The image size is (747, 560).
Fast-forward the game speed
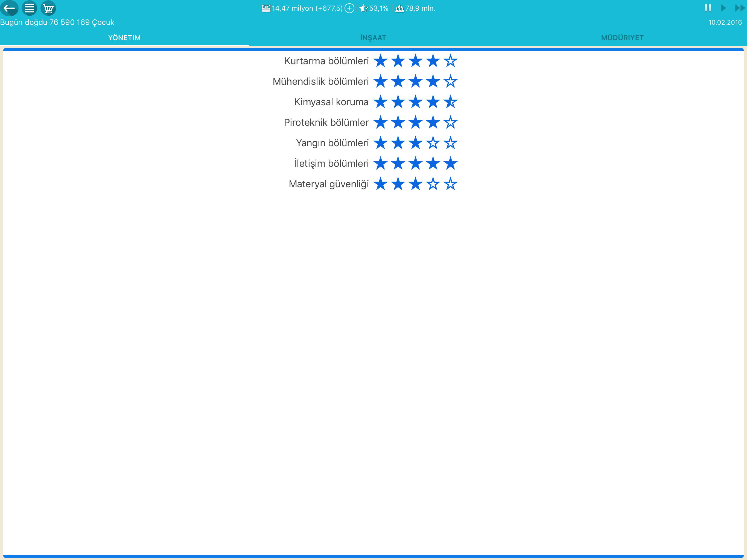pos(740,8)
